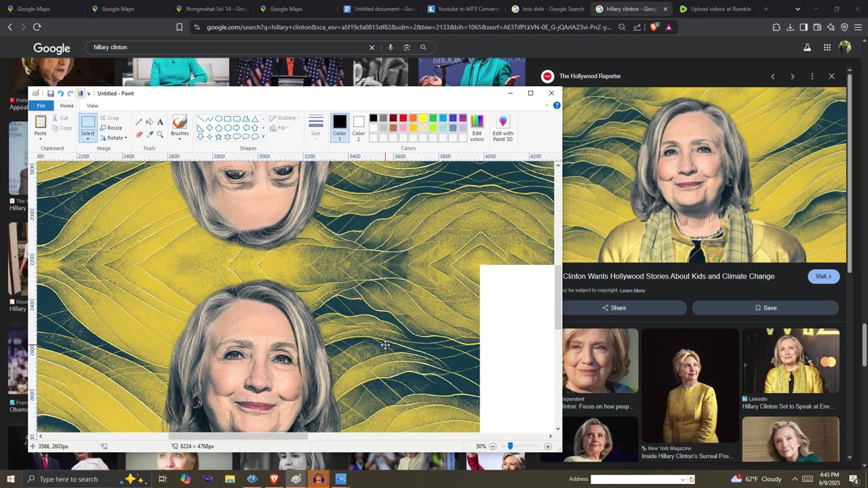The height and width of the screenshot is (488, 868).
Task: Save the selected Google image
Action: [x=766, y=308]
